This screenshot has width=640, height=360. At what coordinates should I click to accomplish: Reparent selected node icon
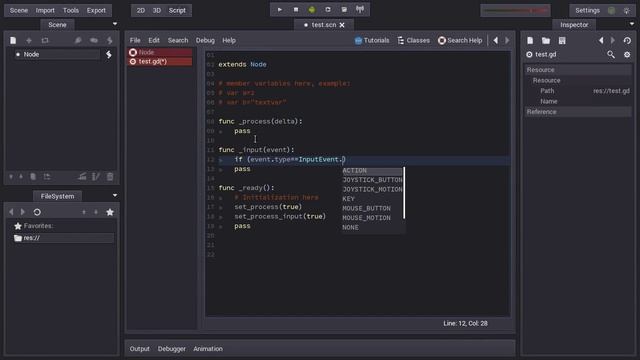[x=47, y=177]
